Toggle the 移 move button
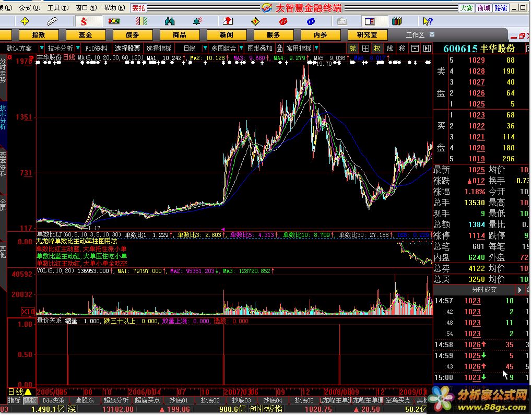532x415 pixels. click(402, 48)
